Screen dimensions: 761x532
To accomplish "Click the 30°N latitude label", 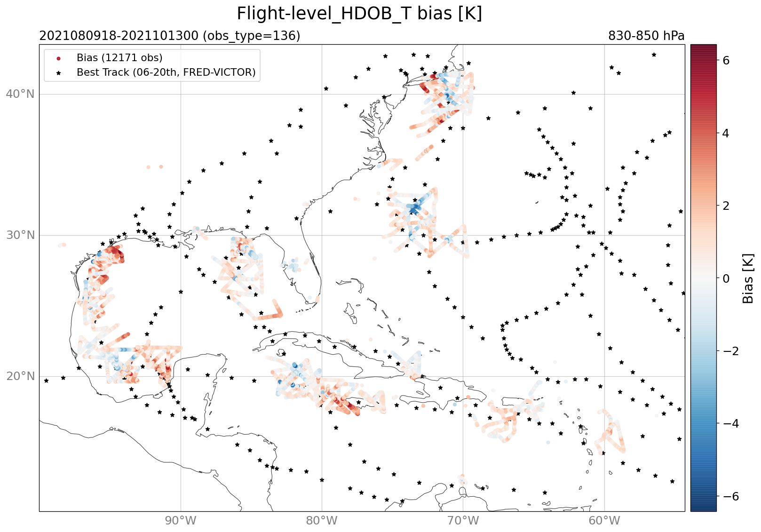I will click(x=20, y=235).
